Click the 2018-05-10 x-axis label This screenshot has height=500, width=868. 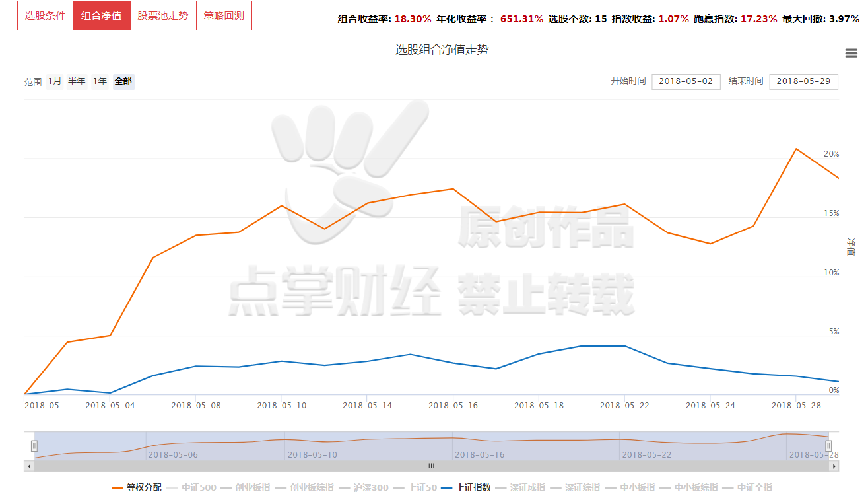(x=282, y=405)
